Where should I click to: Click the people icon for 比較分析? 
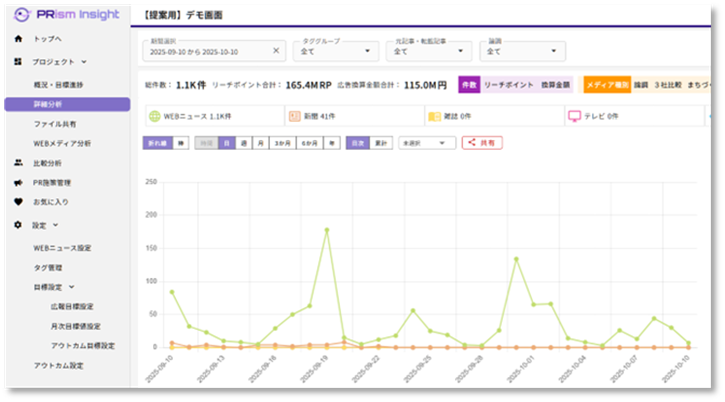coord(18,162)
